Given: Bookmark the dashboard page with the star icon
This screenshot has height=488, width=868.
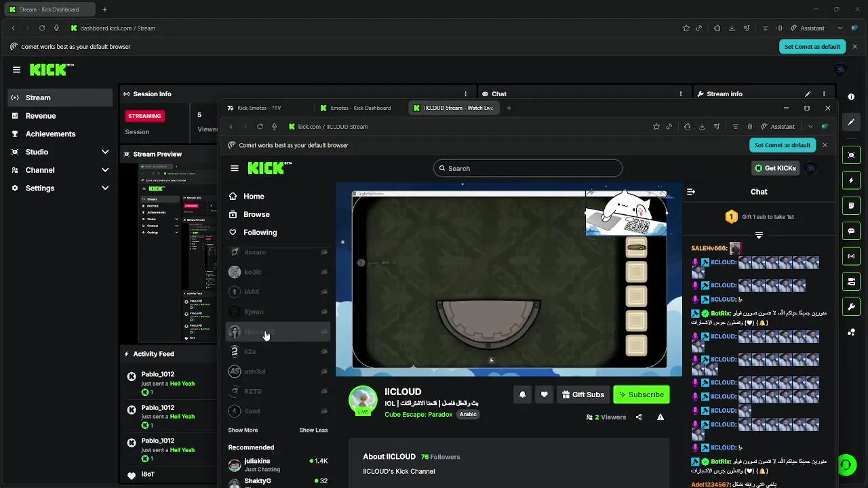Looking at the screenshot, I should click(x=686, y=28).
